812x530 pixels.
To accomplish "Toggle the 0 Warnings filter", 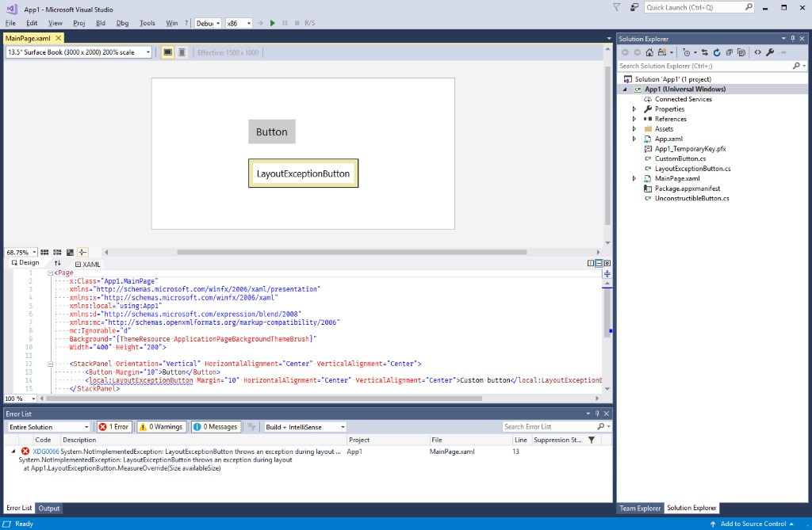I will [161, 427].
